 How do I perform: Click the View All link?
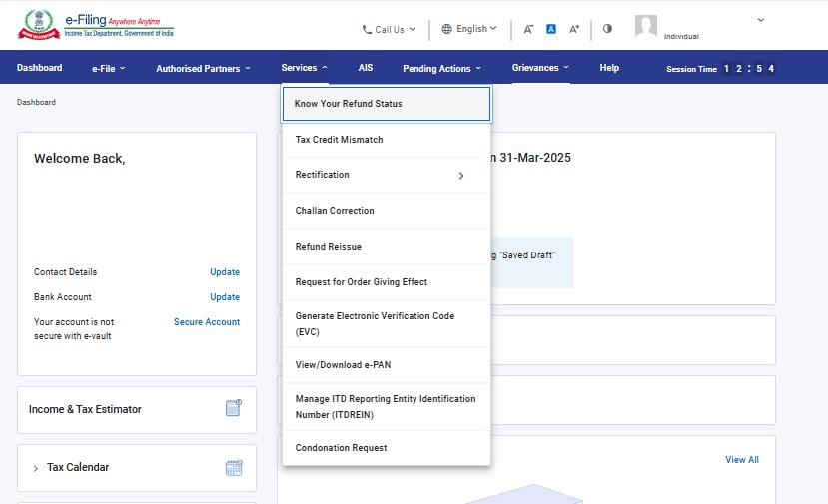click(x=742, y=460)
